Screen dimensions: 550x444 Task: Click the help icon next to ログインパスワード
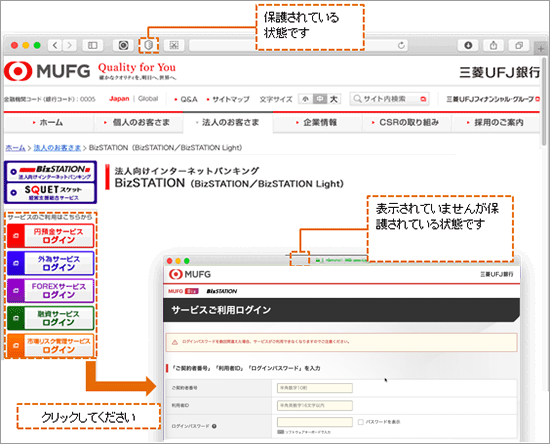coord(214,426)
